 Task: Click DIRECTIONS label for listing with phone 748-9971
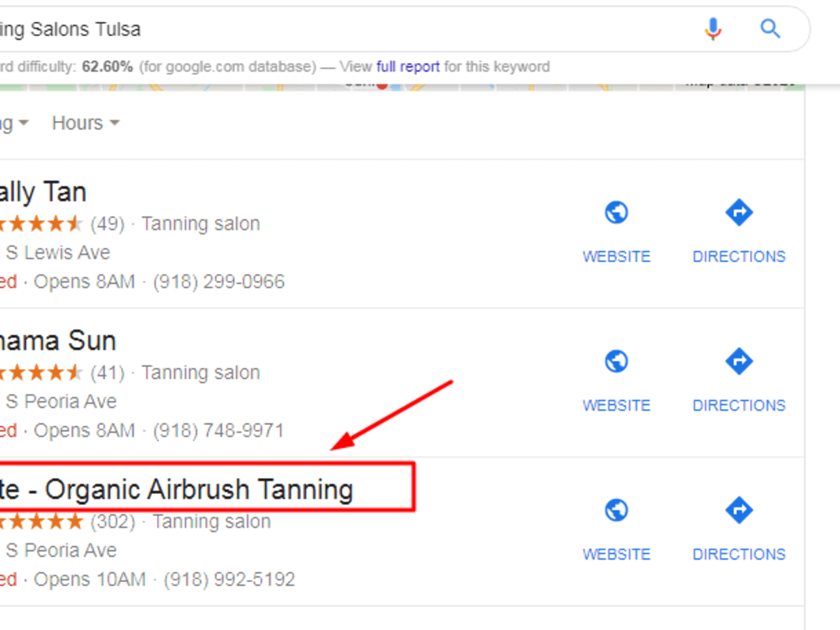tap(738, 406)
